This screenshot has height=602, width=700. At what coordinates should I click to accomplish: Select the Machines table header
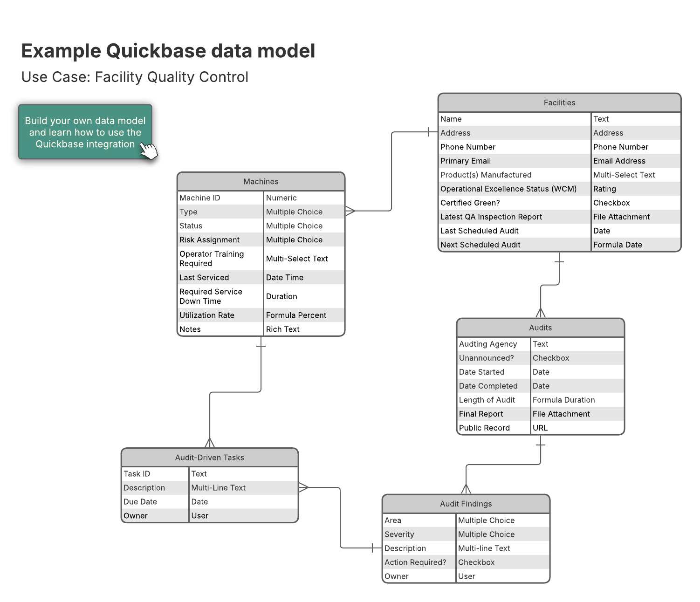[x=261, y=181]
